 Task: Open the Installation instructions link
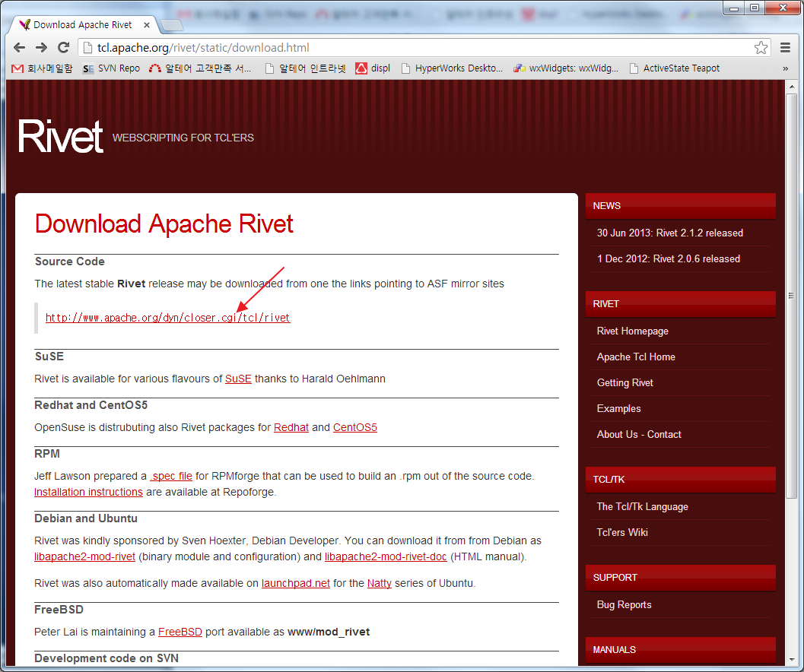(x=88, y=492)
